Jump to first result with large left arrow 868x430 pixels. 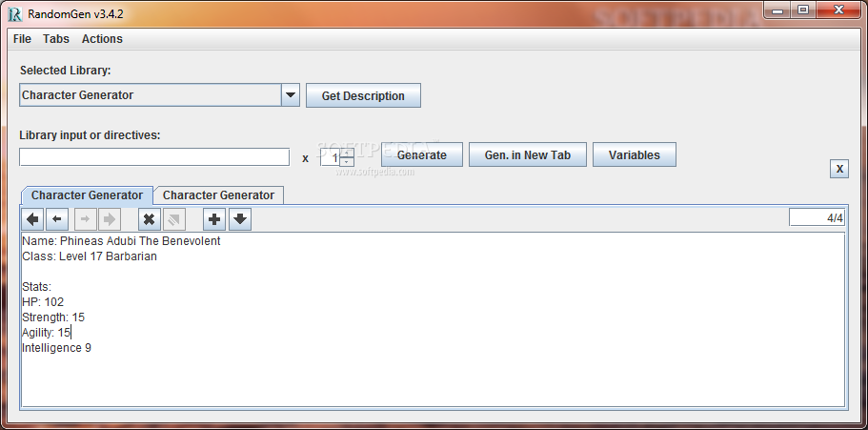32,219
